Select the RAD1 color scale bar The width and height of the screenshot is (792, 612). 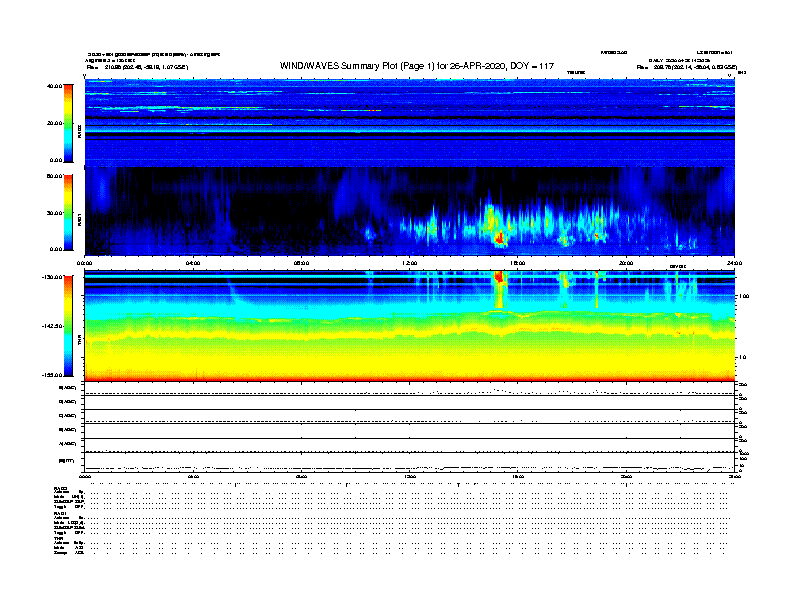coord(68,213)
